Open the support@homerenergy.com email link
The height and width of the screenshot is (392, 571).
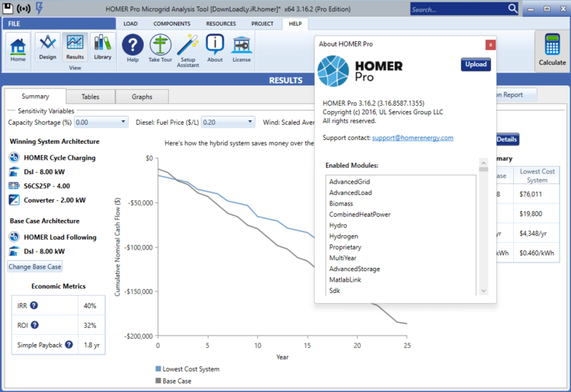[x=412, y=138]
